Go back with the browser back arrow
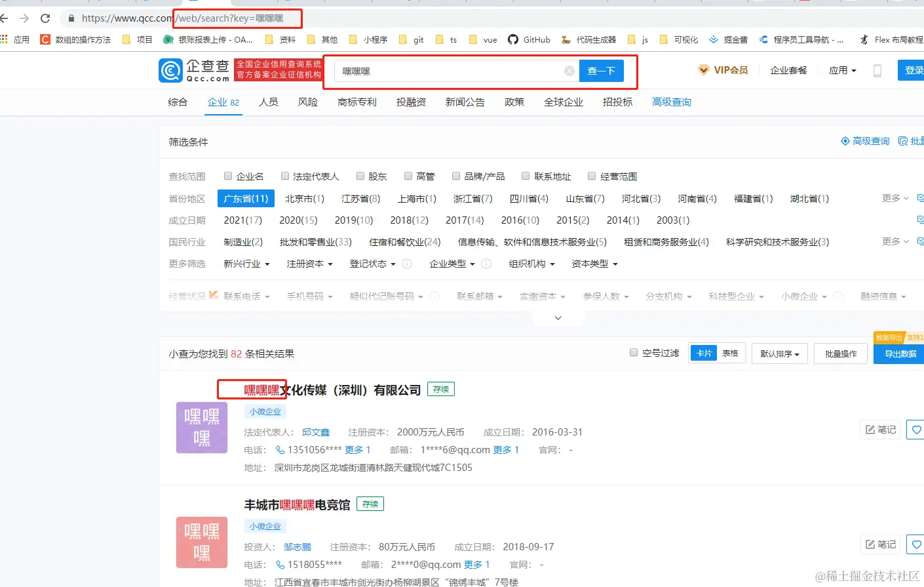This screenshot has width=924, height=587. click(x=5, y=18)
